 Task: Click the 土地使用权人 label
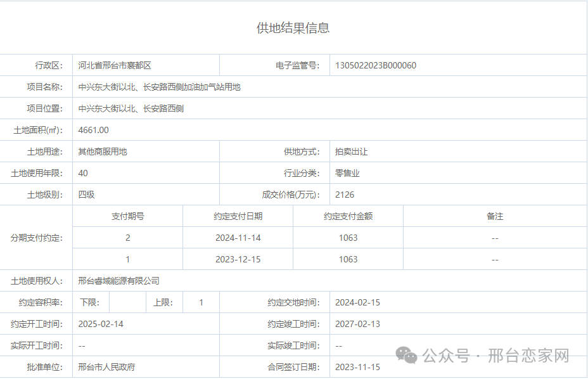[x=37, y=281]
